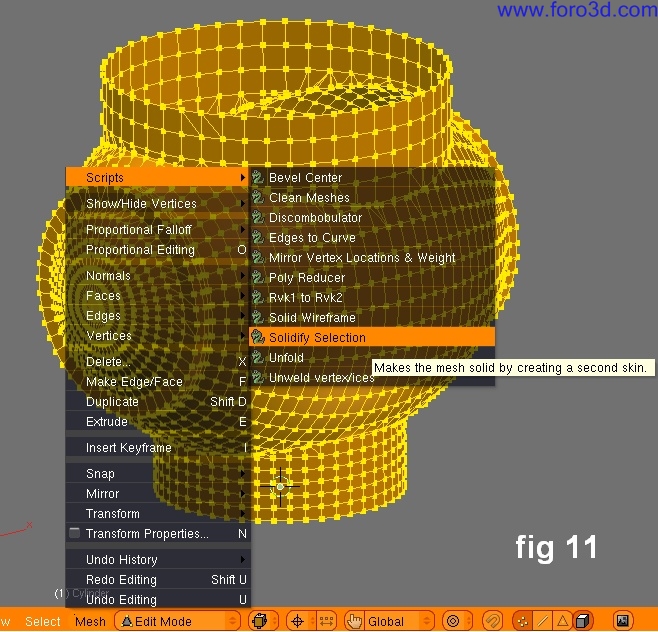
Task: Click Delete... in Mesh menu
Action: point(158,361)
